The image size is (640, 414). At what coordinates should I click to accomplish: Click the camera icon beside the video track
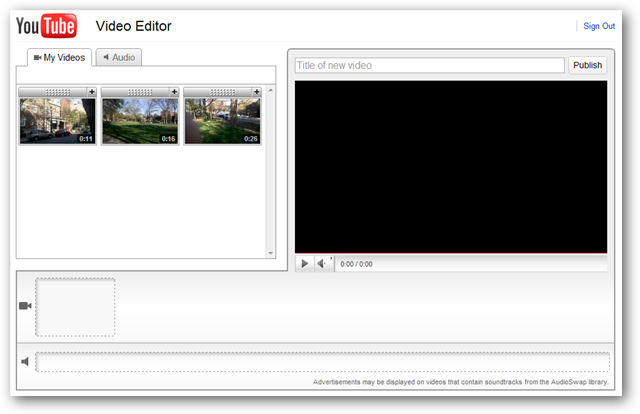pyautogui.click(x=26, y=306)
